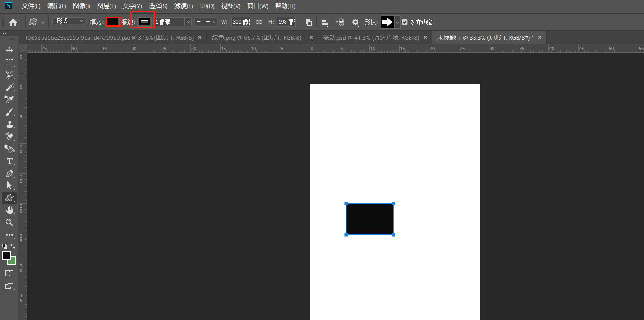Close the 未标题-1 document tab

click(x=539, y=37)
